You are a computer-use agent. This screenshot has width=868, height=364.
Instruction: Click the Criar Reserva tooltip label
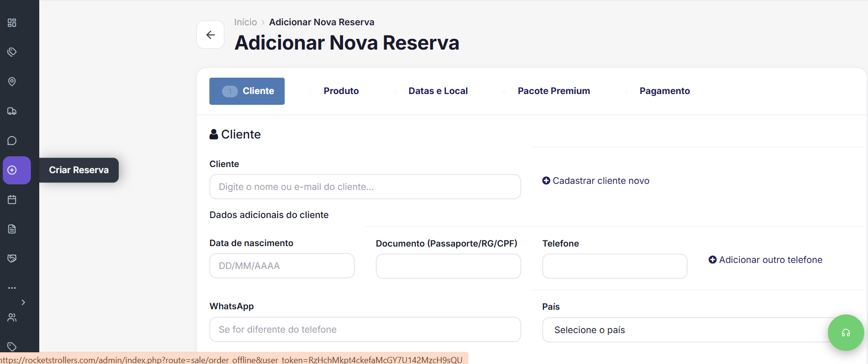[79, 170]
